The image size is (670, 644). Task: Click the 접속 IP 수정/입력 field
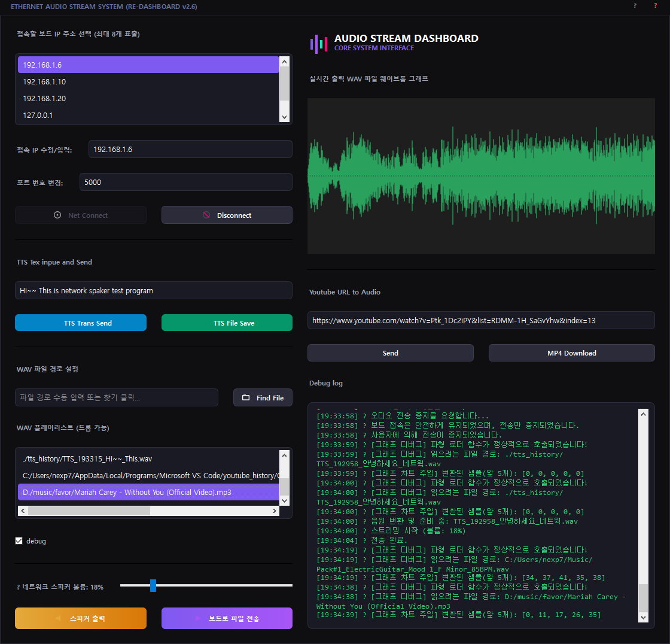click(191, 149)
